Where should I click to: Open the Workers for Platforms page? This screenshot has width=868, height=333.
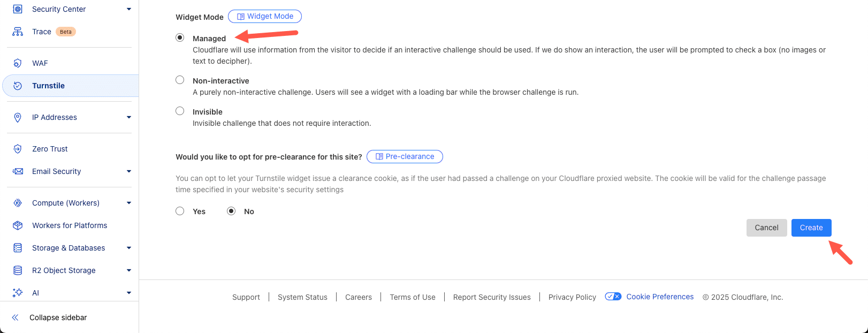click(x=68, y=225)
